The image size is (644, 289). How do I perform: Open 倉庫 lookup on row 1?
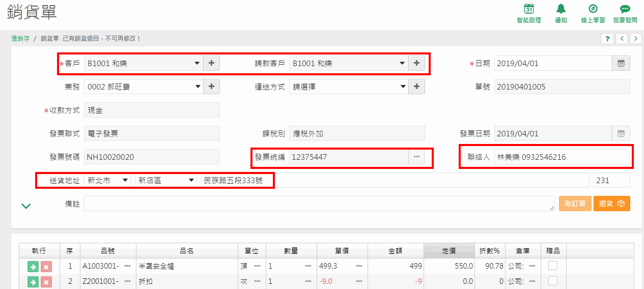point(532,266)
